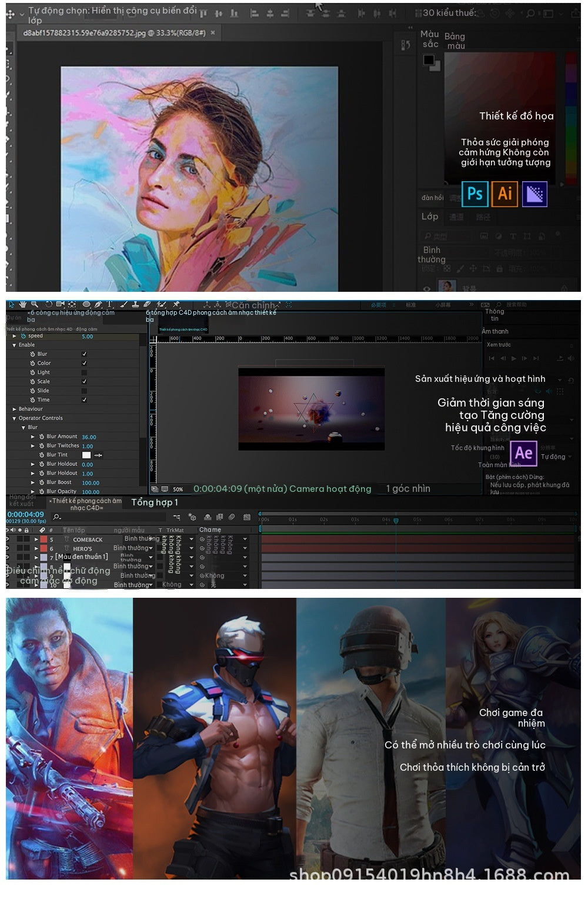Enable the Light checkbox
This screenshot has height=899, width=588.
pyautogui.click(x=84, y=372)
